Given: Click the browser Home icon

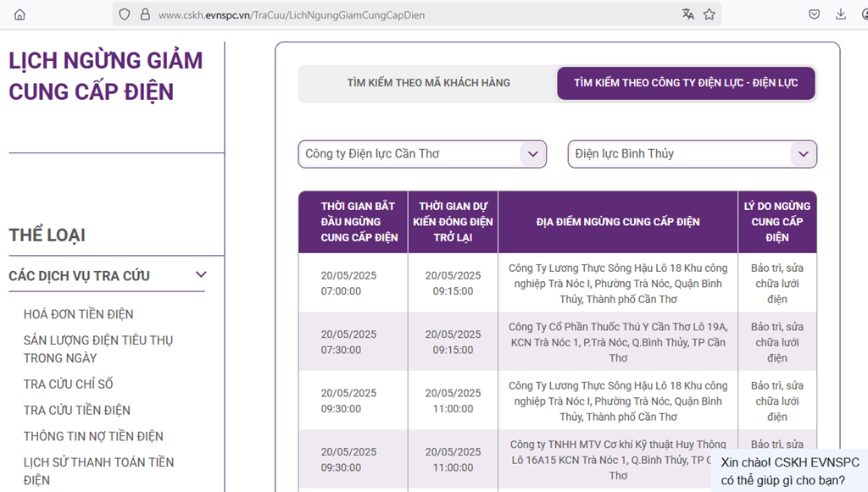Looking at the screenshot, I should pyautogui.click(x=19, y=14).
